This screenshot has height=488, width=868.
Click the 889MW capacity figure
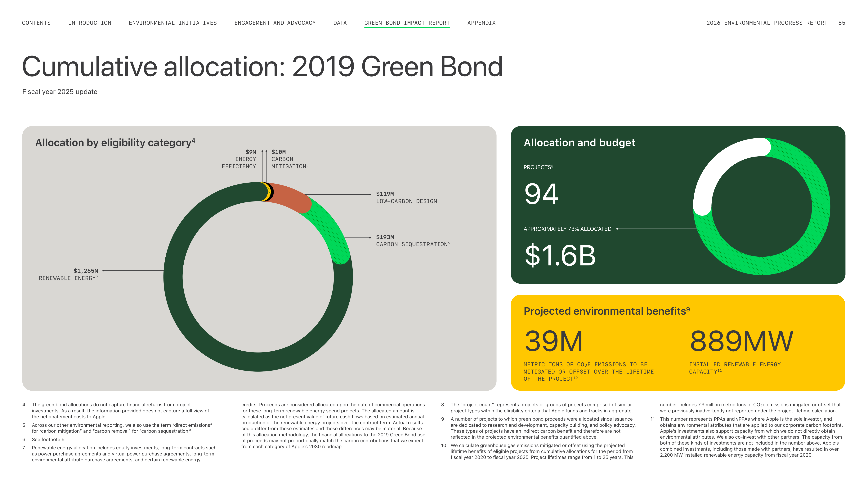(741, 341)
